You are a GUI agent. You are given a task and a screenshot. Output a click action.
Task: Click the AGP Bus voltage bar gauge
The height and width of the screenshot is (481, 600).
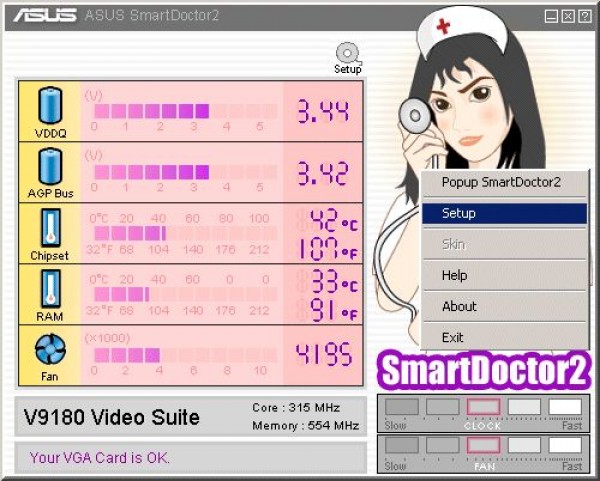pyautogui.click(x=186, y=172)
